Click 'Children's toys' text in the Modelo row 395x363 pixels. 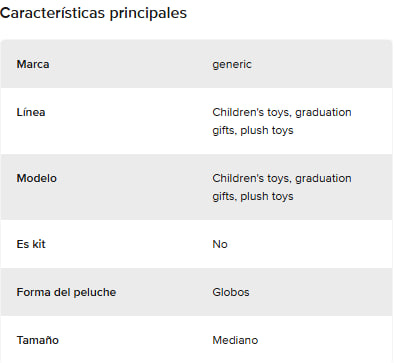[x=252, y=178]
